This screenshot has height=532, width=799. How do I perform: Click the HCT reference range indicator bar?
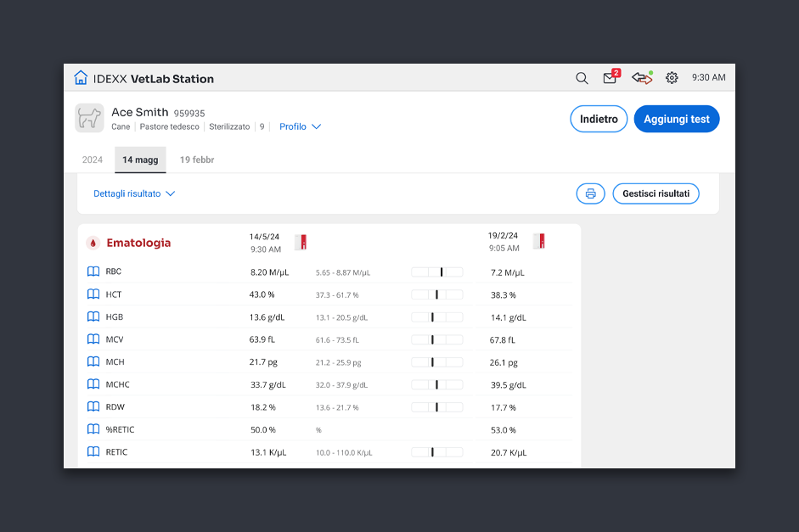tap(437, 294)
